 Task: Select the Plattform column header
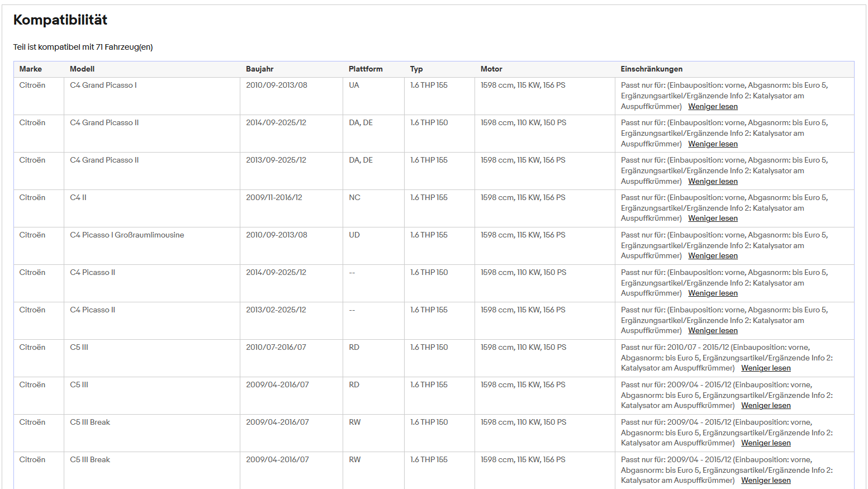(x=366, y=69)
